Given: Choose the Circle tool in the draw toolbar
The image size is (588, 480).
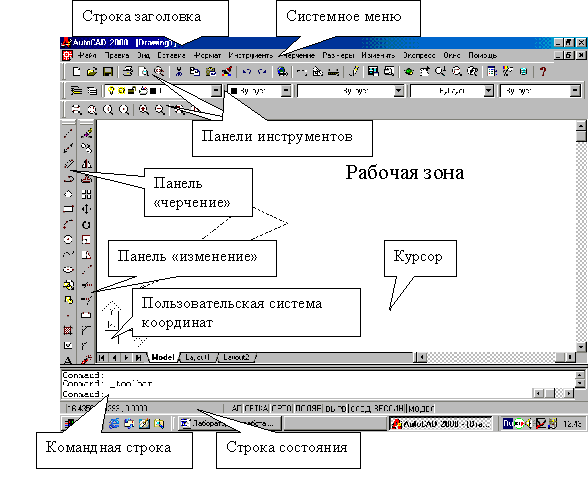Looking at the screenshot, I should [68, 239].
